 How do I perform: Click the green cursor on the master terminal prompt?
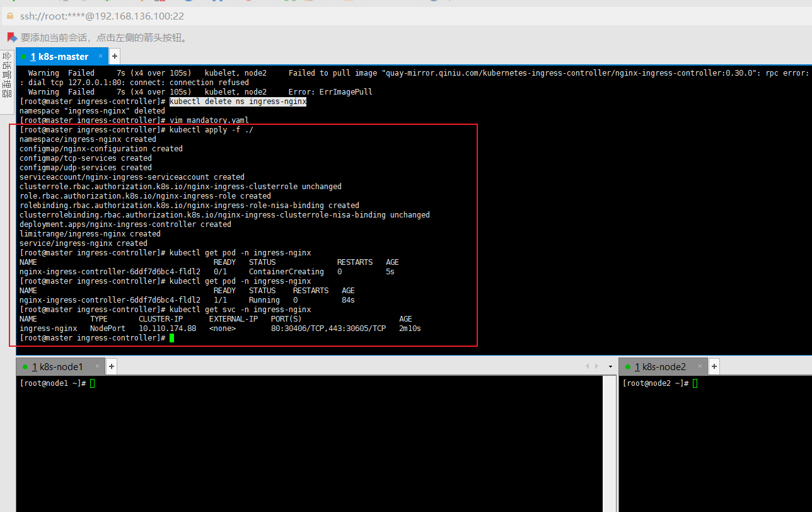(x=171, y=338)
